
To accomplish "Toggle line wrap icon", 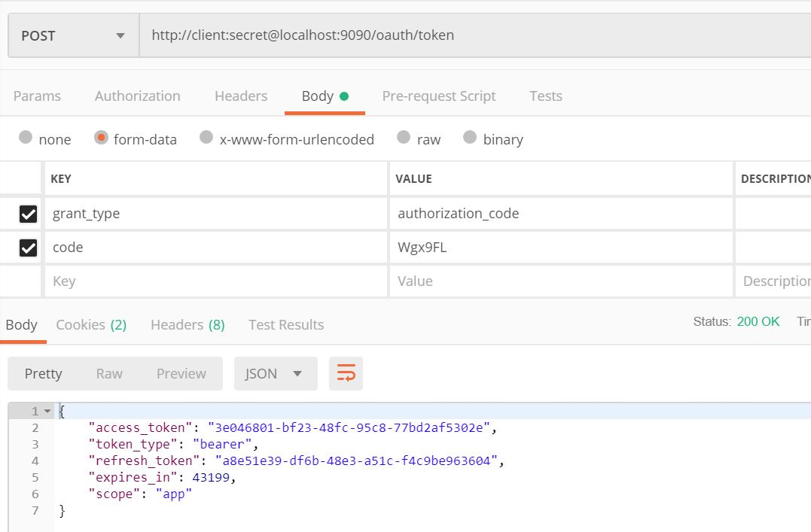I will click(x=346, y=373).
